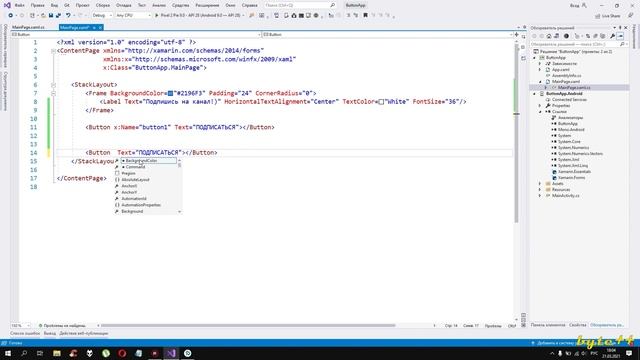
Task: Click the Visual Studio icon in the taskbar
Action: coord(171,353)
